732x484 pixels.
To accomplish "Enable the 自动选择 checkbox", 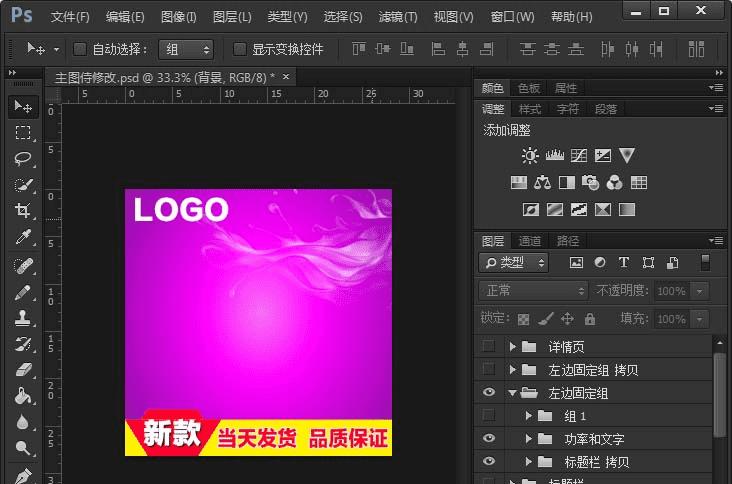I will pyautogui.click(x=80, y=49).
